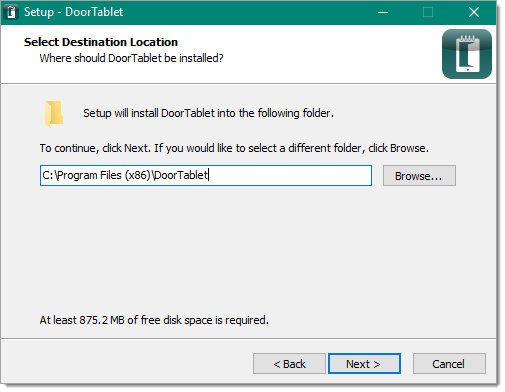Cancel the DoorTablet installation
The image size is (505, 392).
[x=449, y=364]
